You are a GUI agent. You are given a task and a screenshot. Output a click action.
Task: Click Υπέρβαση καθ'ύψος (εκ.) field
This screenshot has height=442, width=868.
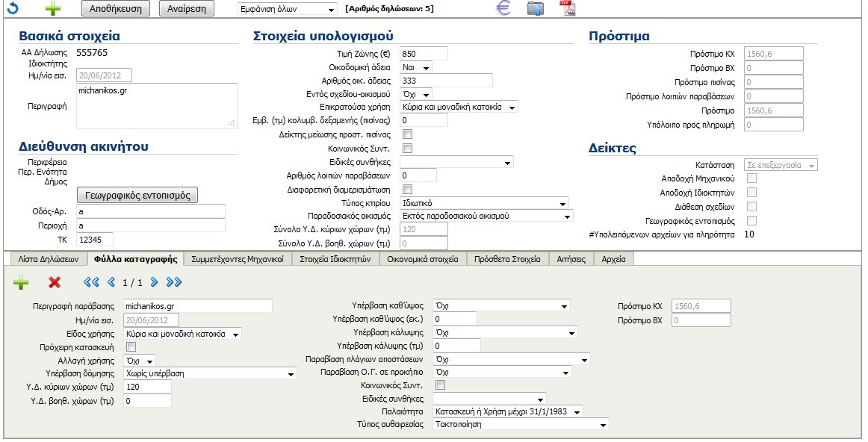pyautogui.click(x=454, y=319)
